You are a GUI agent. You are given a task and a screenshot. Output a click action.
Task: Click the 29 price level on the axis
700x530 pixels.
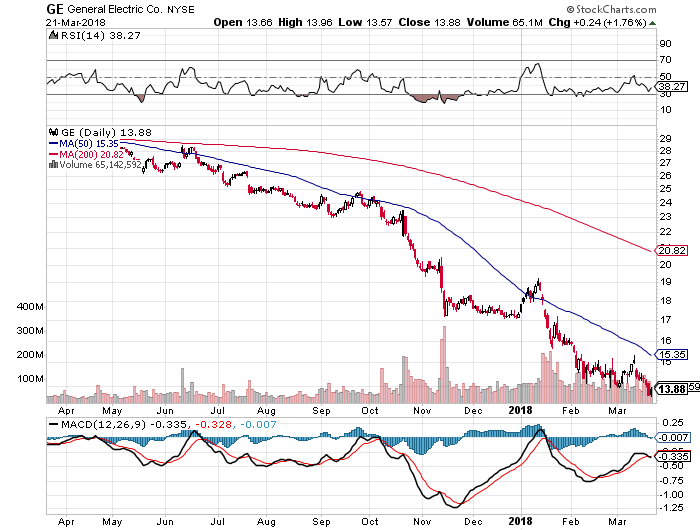click(x=665, y=138)
